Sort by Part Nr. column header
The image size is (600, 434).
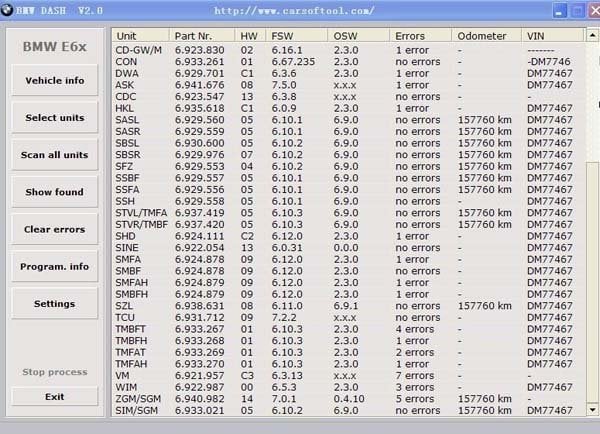pos(202,36)
